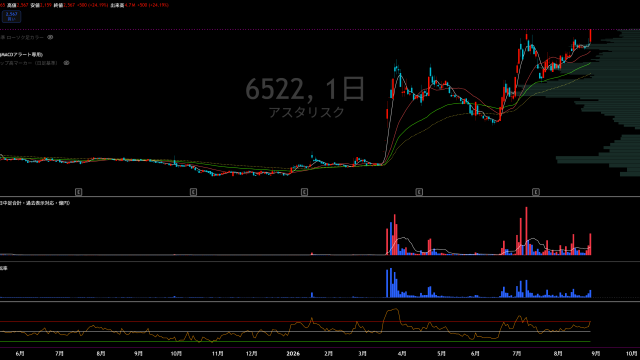
Task: Click the blue 2,567 買い buy button
Action: [11, 16]
